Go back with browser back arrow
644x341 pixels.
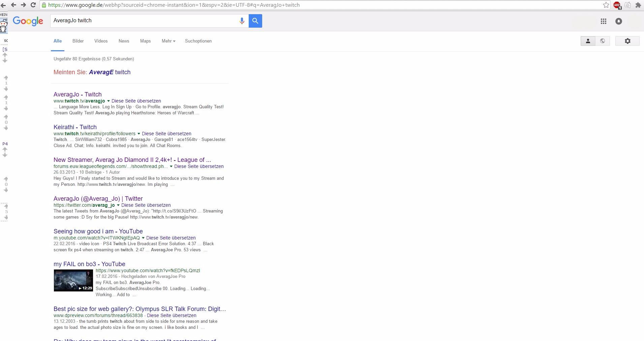[x=13, y=5]
